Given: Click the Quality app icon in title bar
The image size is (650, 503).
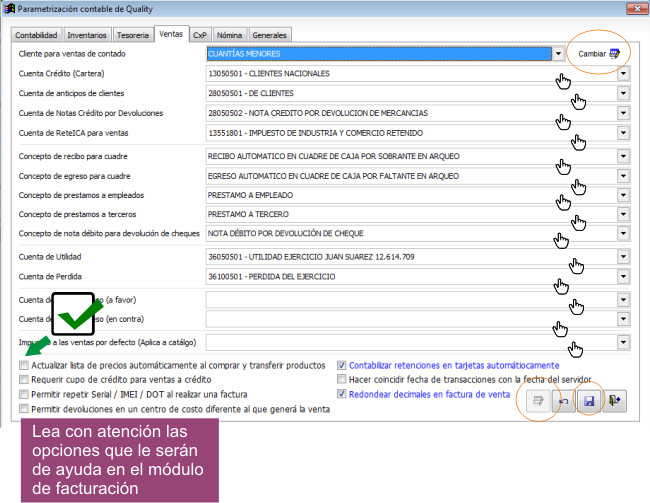Looking at the screenshot, I should click(x=10, y=8).
